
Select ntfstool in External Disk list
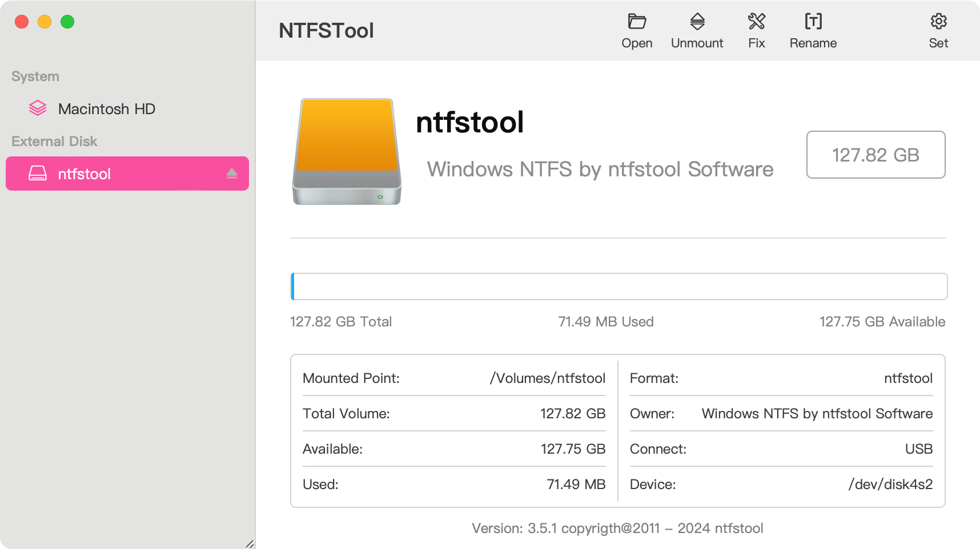tap(85, 174)
